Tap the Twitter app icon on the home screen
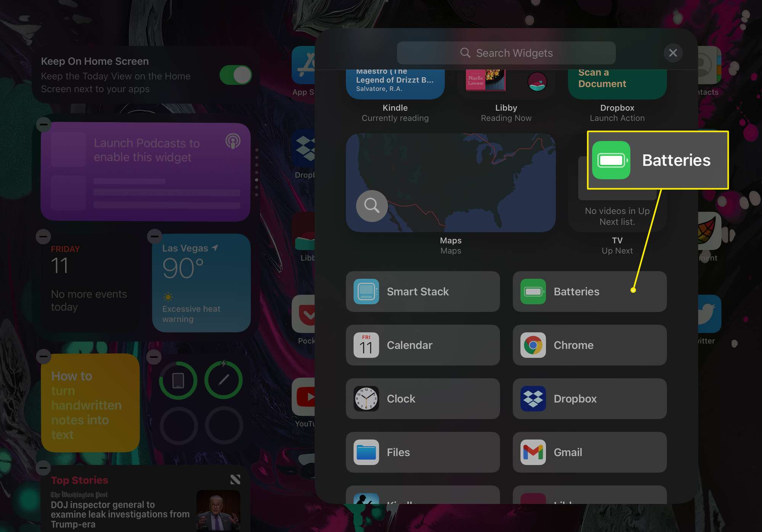This screenshot has height=532, width=762. [709, 314]
